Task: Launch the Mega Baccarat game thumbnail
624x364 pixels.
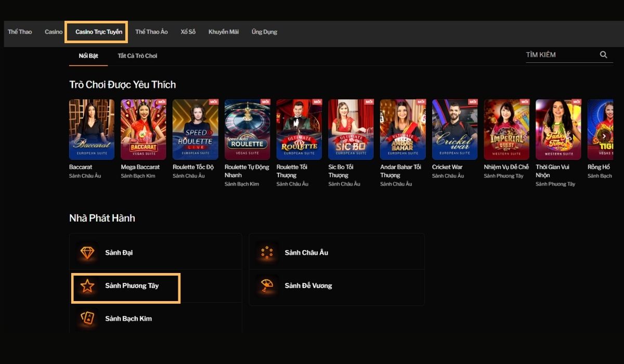Action: 144,129
